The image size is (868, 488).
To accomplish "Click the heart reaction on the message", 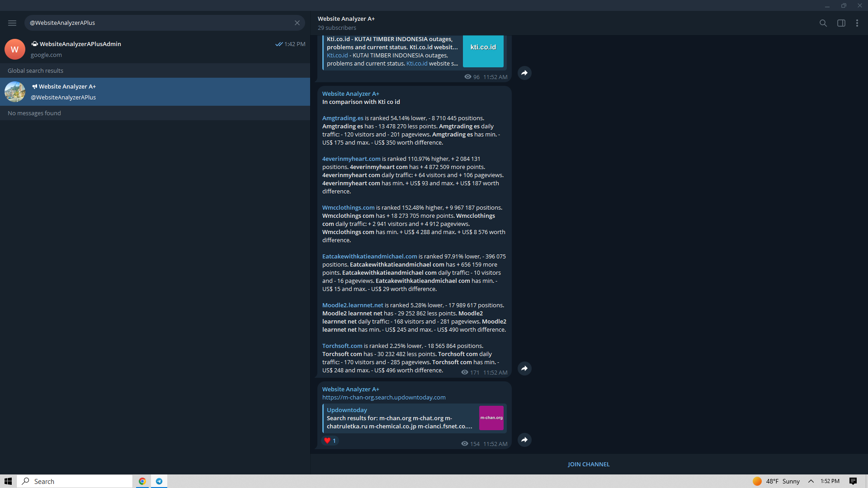I will (x=330, y=441).
